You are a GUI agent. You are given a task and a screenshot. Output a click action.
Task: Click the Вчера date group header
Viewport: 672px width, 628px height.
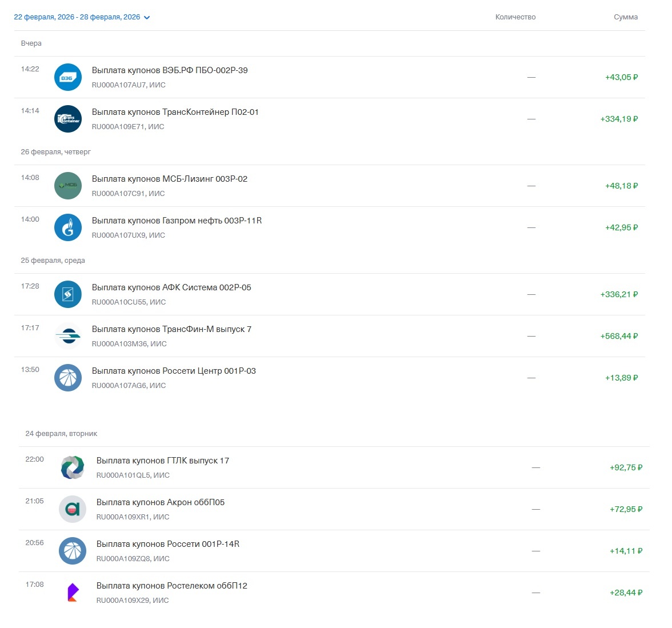(x=31, y=43)
